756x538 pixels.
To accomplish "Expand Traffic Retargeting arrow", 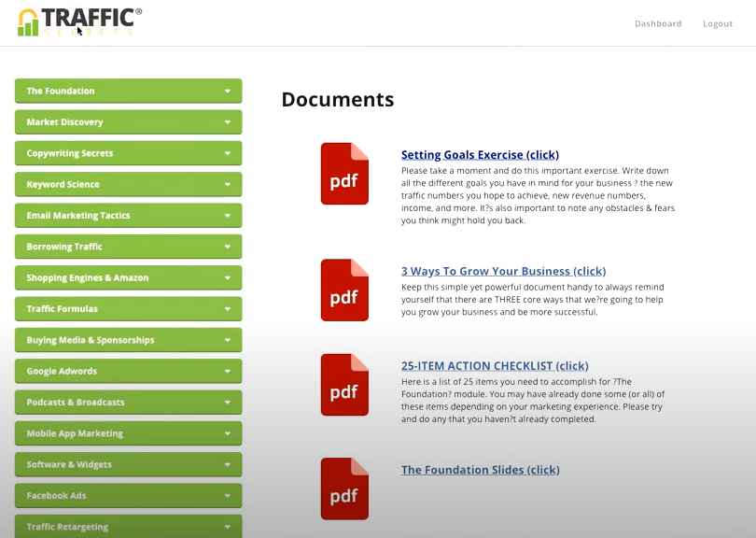I will pos(228,527).
